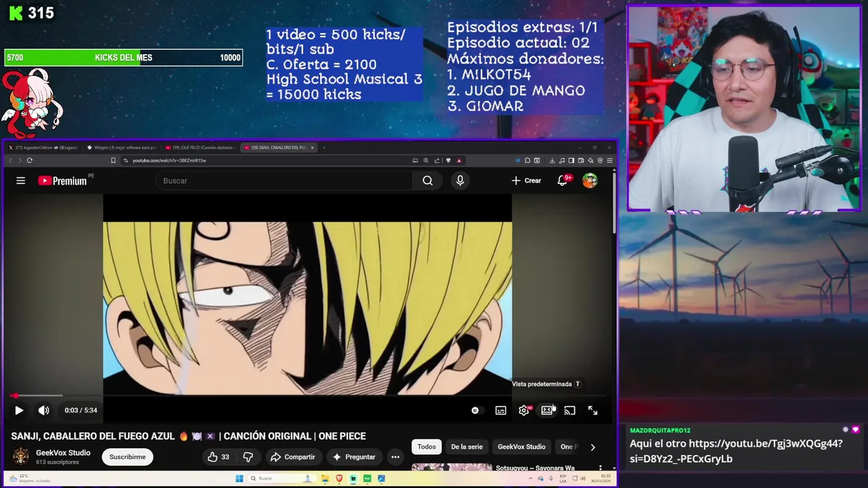Seek along the red video progress bar

point(307,395)
